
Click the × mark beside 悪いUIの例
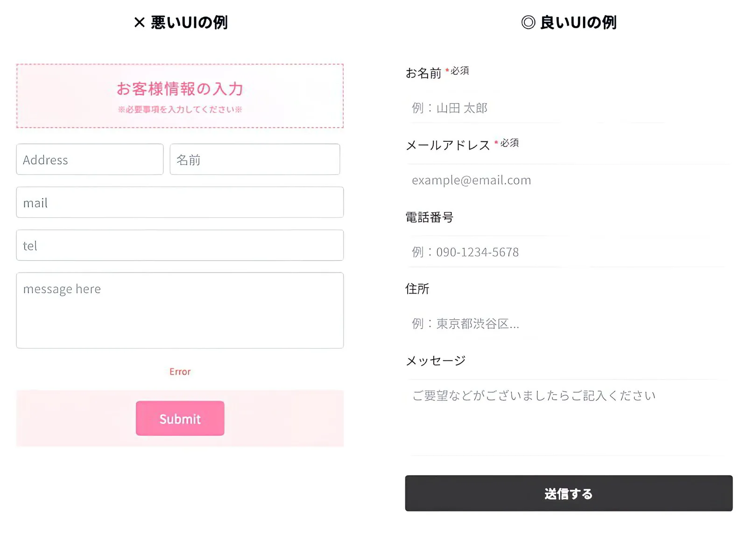139,22
